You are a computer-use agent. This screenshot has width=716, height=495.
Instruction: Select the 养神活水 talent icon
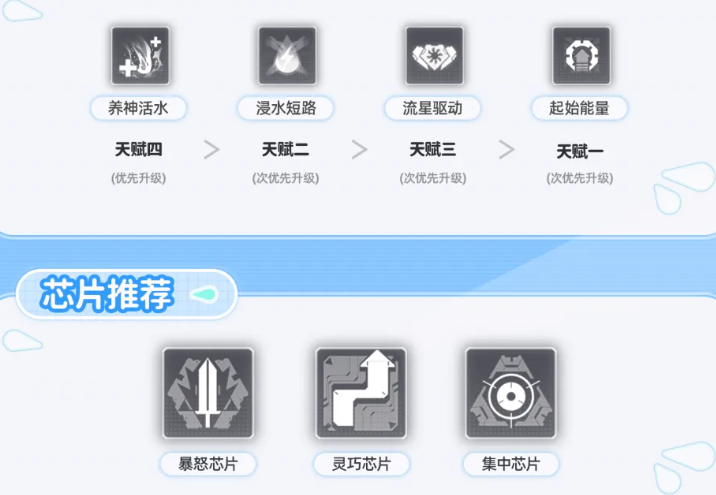click(x=140, y=56)
